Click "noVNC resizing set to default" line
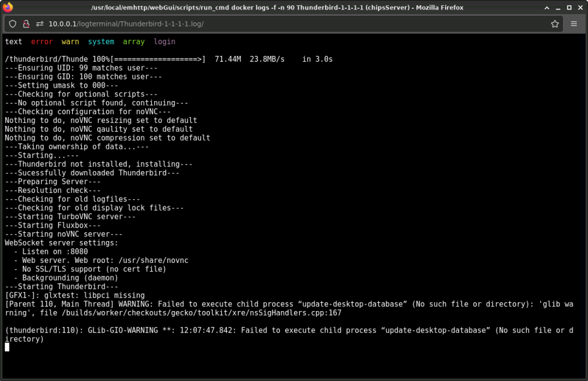The image size is (588, 381). [101, 121]
